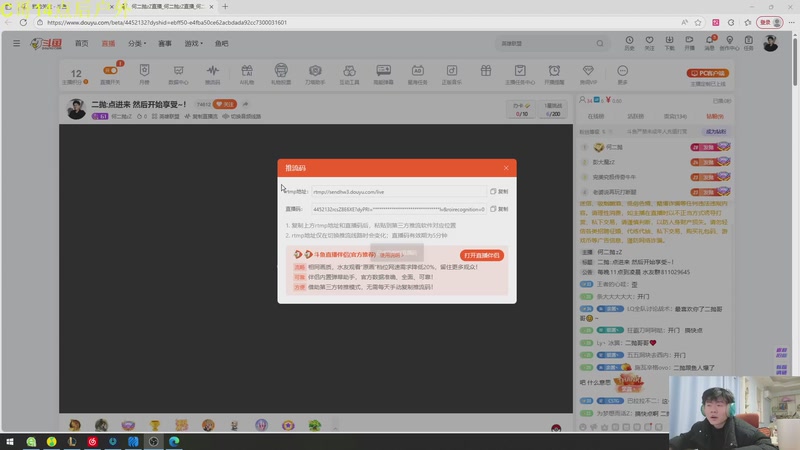Viewport: 800px width, 450px height.
Task: Click the second ranked fan row
Action: tap(655, 162)
